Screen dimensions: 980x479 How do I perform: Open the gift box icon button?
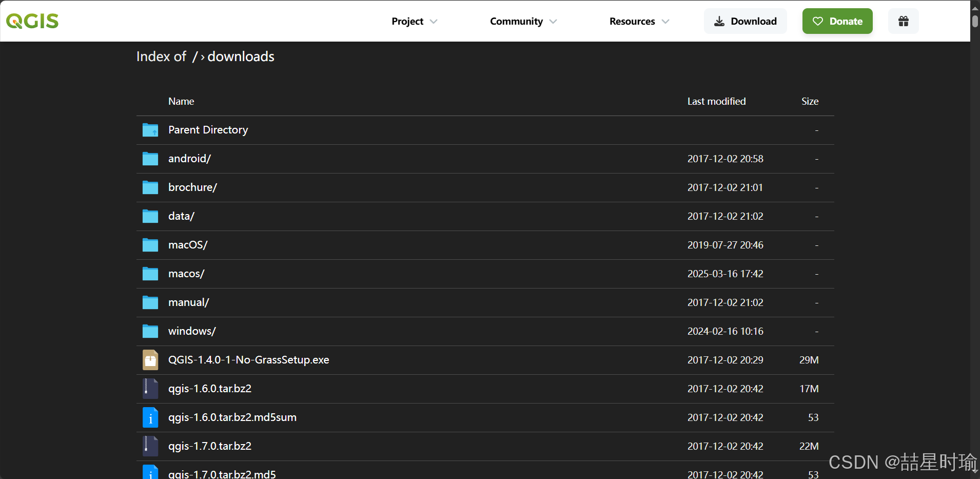(x=903, y=21)
